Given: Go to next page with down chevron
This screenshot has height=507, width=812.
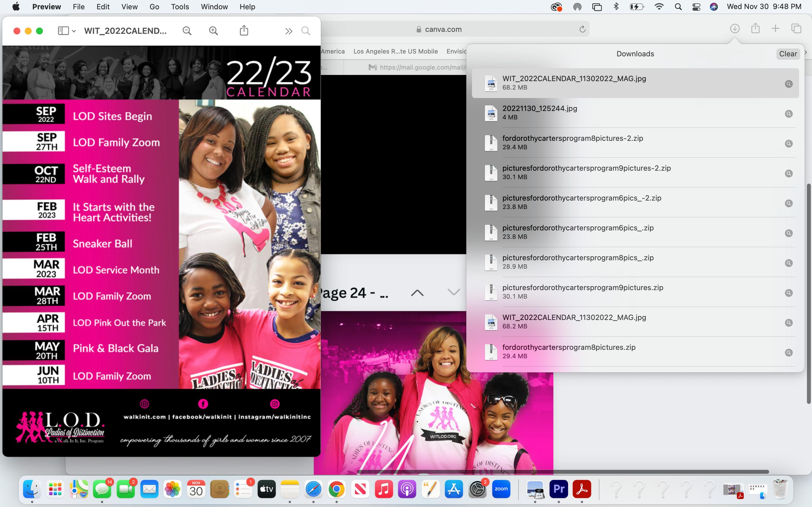Looking at the screenshot, I should tap(454, 292).
